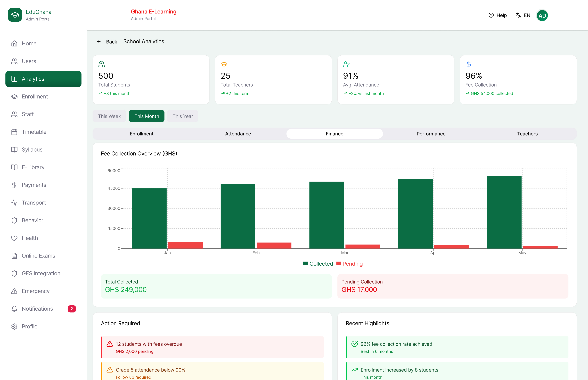
Task: Open 96% fee collection rate highlight
Action: pyautogui.click(x=457, y=348)
